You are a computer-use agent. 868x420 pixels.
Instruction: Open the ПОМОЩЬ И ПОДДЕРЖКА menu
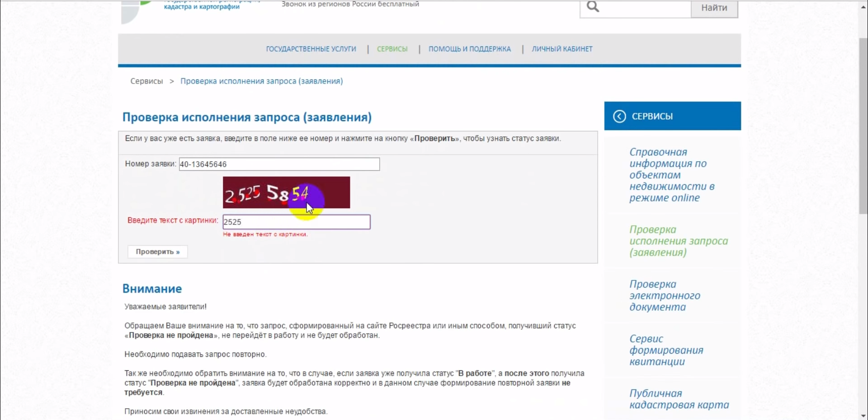click(469, 49)
